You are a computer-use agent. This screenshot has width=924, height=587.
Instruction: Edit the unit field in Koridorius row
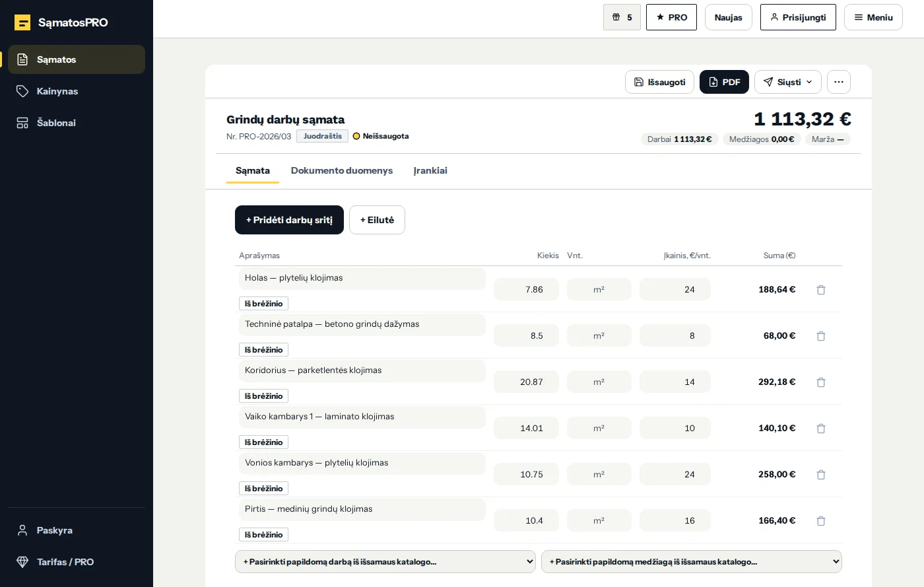[599, 382]
